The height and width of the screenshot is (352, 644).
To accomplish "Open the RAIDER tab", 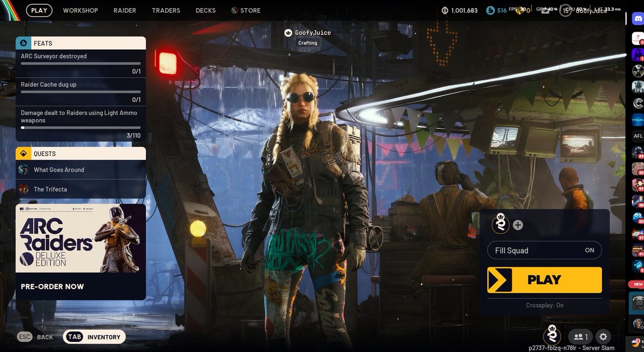I will (x=125, y=10).
